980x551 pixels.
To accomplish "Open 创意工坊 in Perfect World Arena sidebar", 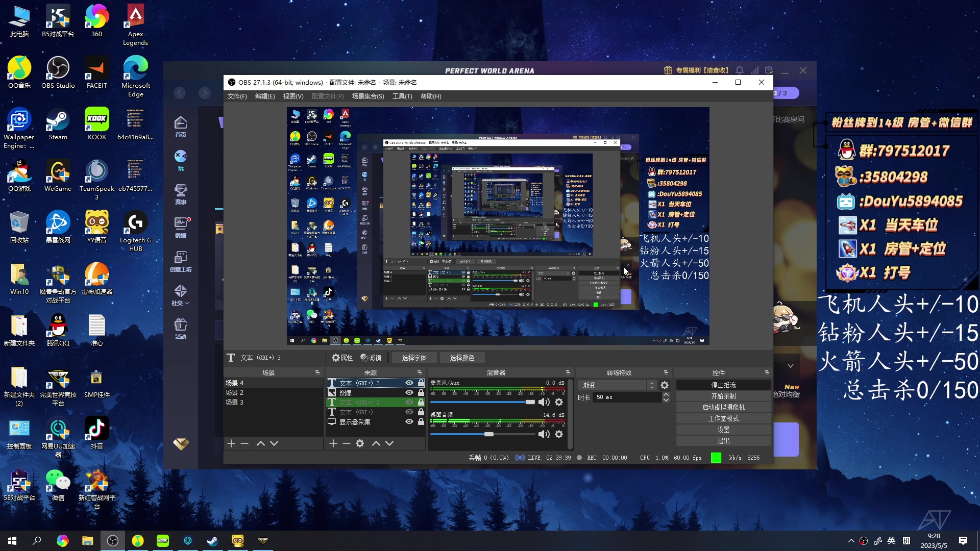I will click(x=181, y=261).
